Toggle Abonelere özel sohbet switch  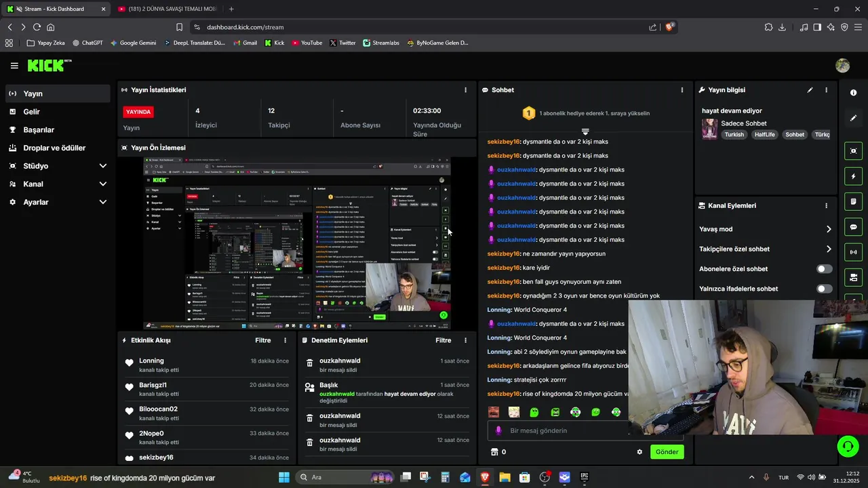coord(824,269)
